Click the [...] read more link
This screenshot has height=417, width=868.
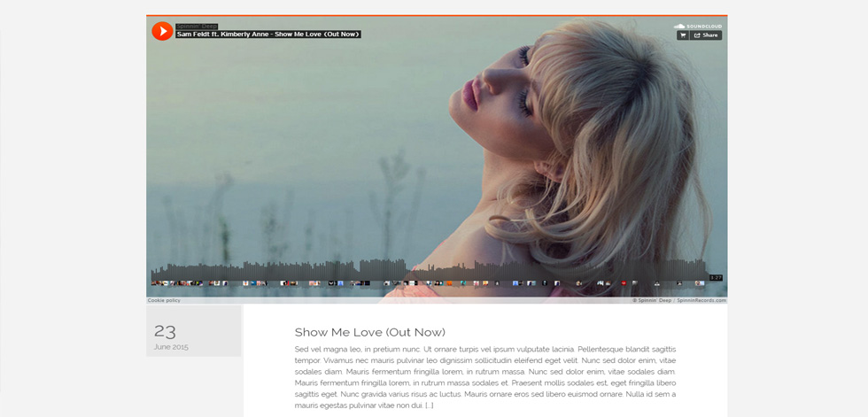pos(429,405)
